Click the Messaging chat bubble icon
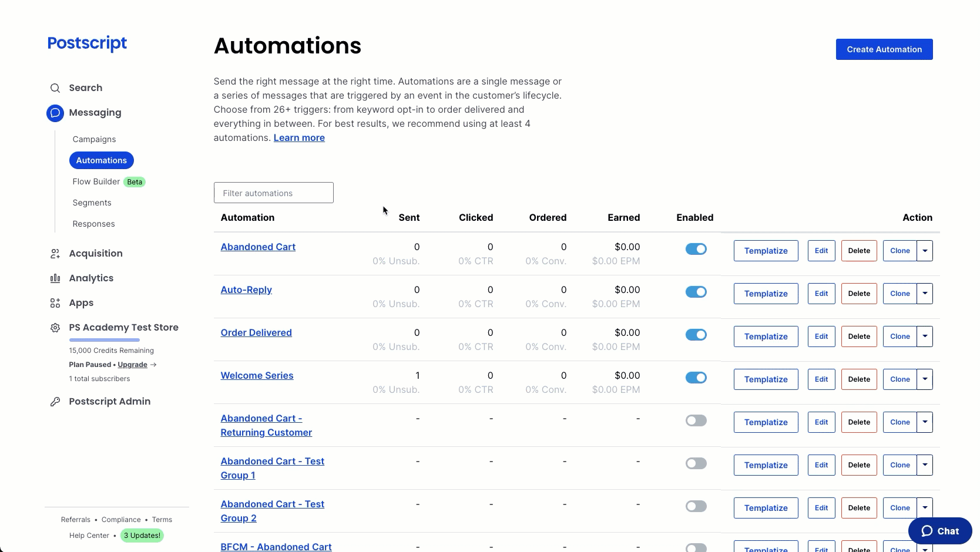This screenshot has height=552, width=980. 55,113
